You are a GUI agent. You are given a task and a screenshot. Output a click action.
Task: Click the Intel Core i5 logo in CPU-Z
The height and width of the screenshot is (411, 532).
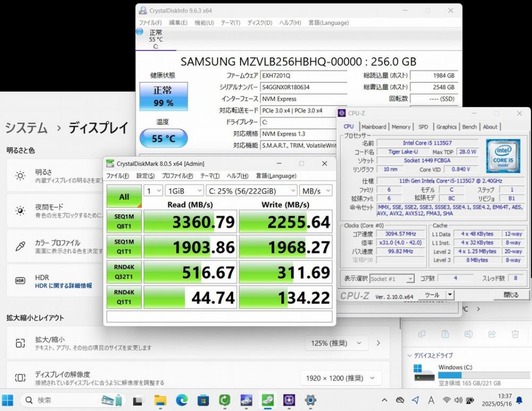pyautogui.click(x=503, y=156)
